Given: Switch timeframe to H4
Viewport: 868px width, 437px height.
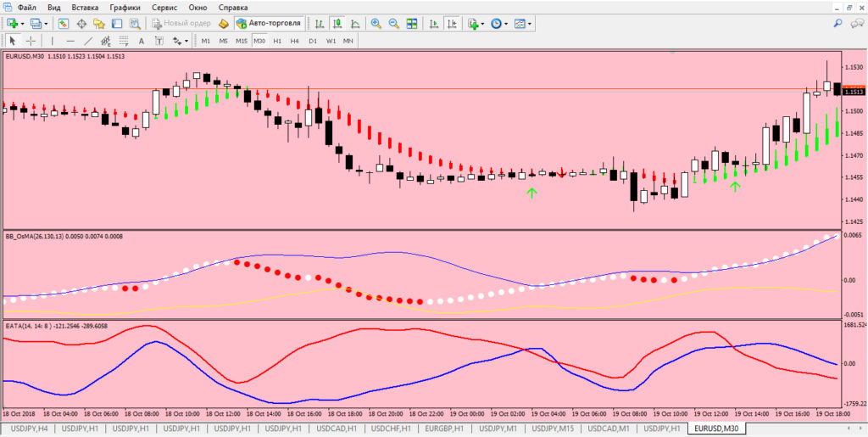Looking at the screenshot, I should (294, 41).
